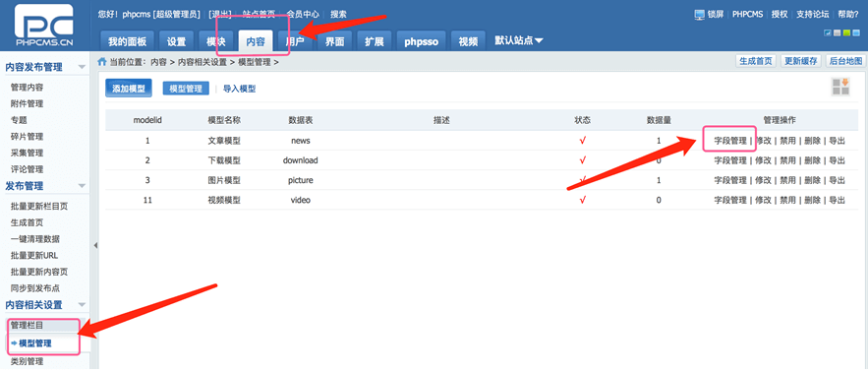The image size is (868, 373).
Task: Click the red status check for 文章模型
Action: 582,141
